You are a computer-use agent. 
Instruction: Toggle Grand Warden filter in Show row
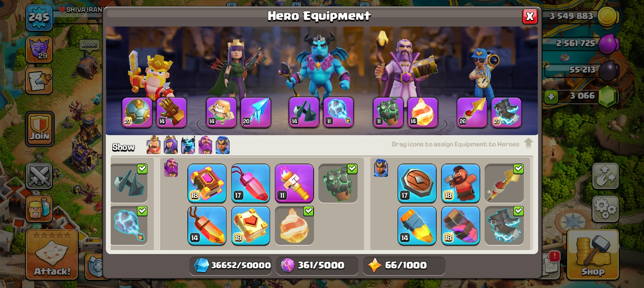point(205,145)
